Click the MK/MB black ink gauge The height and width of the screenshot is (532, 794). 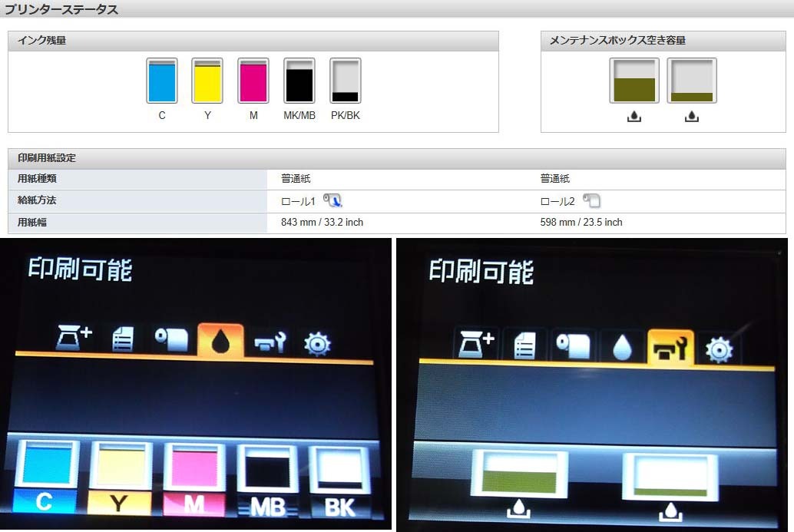tap(299, 81)
